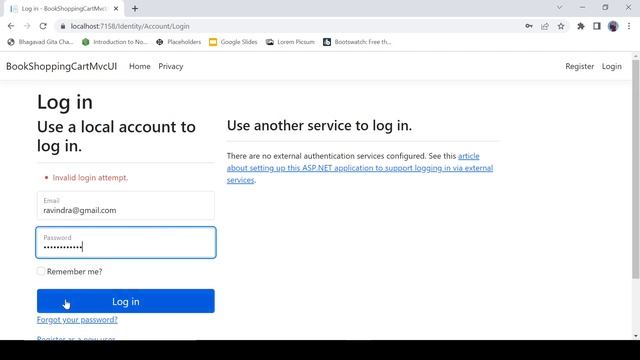640x360 pixels.
Task: Open the Bootswatch bookmark
Action: click(x=357, y=42)
